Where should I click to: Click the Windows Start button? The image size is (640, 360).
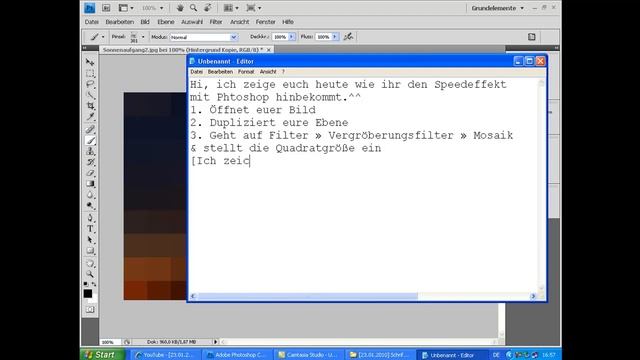[101, 355]
